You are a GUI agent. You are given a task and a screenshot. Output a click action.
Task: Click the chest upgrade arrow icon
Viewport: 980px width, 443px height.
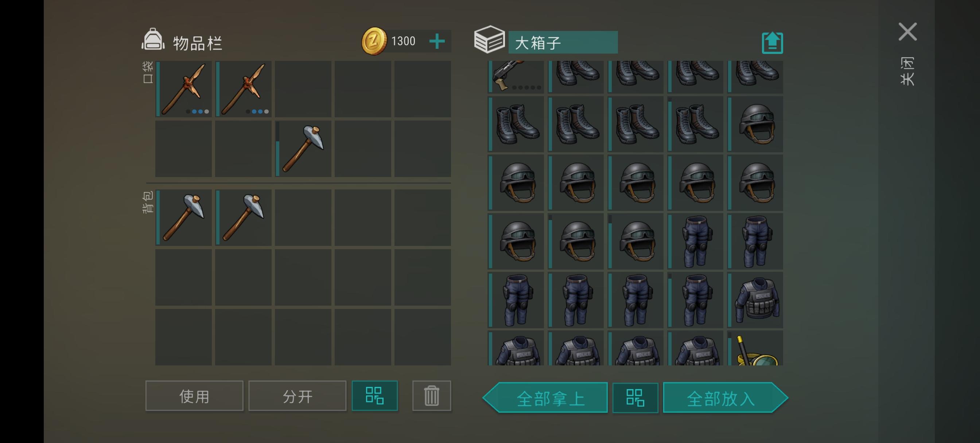coord(772,43)
